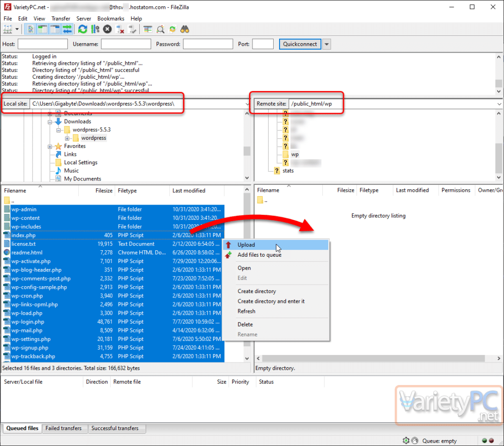Select the wp-admin folder row
504x446 pixels.
113,209
